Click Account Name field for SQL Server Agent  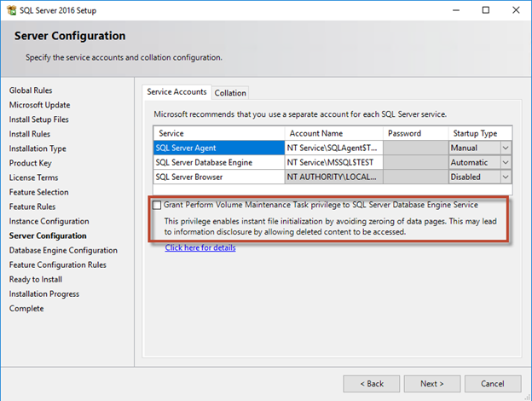point(333,148)
